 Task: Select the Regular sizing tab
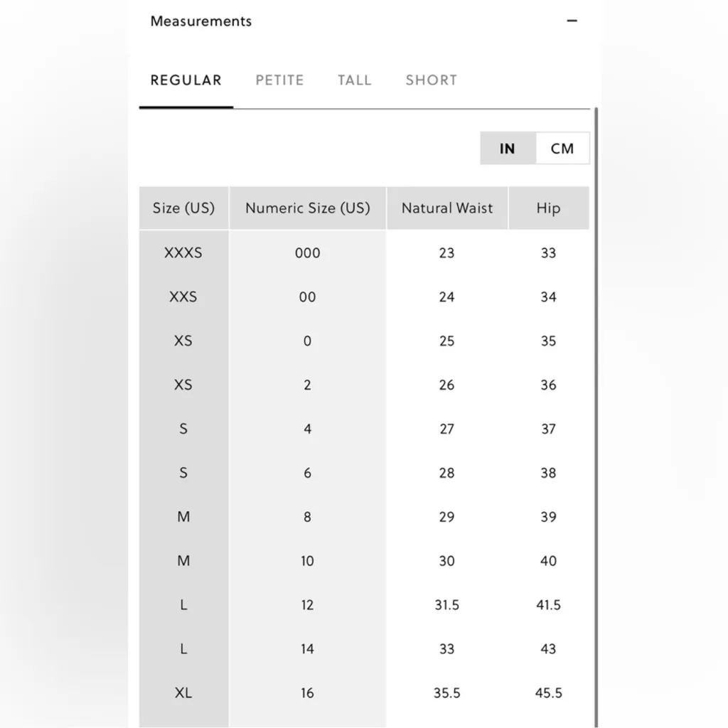[x=186, y=80]
